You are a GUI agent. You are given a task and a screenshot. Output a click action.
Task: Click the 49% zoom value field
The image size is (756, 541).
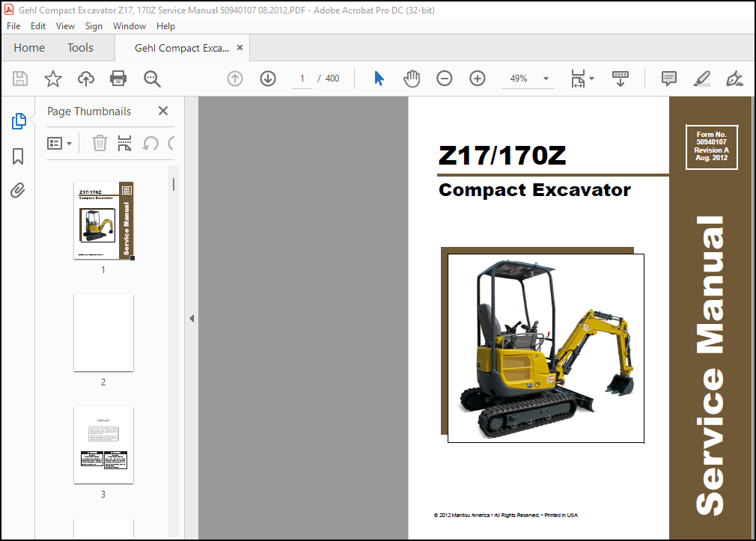(519, 79)
